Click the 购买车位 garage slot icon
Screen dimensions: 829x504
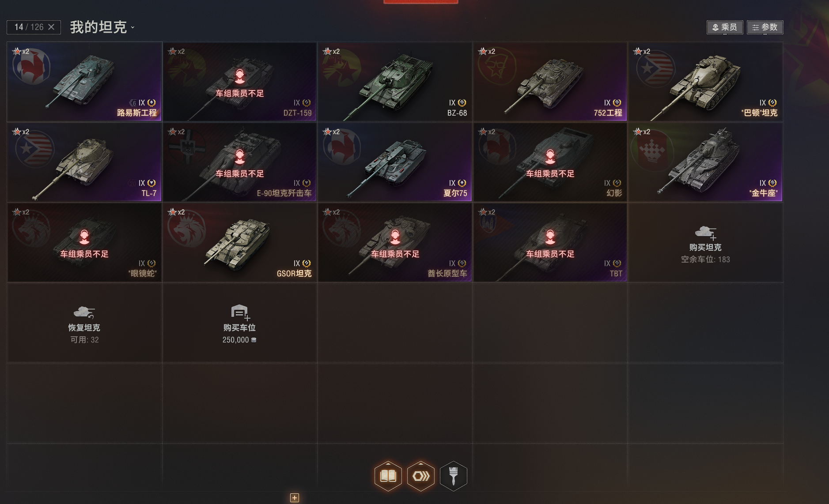point(240,312)
